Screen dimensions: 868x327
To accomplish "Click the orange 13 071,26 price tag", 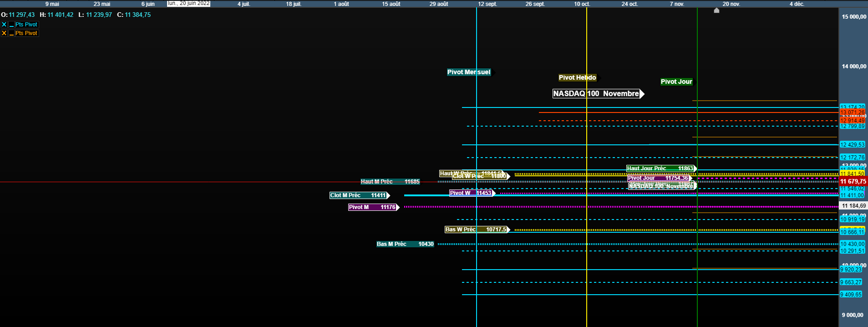I will click(852, 112).
